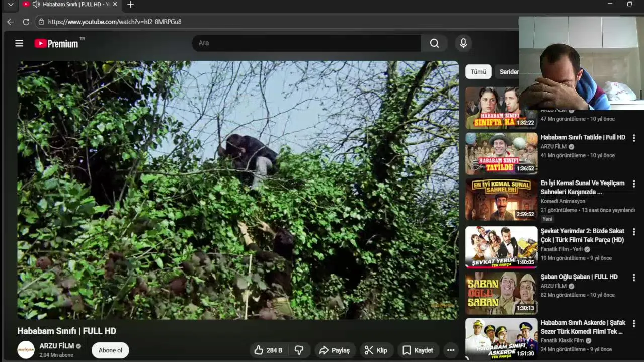The height and width of the screenshot is (362, 644).
Task: Open En İyi Kemal Sunal Ve Yeşilçam title
Action: click(583, 188)
